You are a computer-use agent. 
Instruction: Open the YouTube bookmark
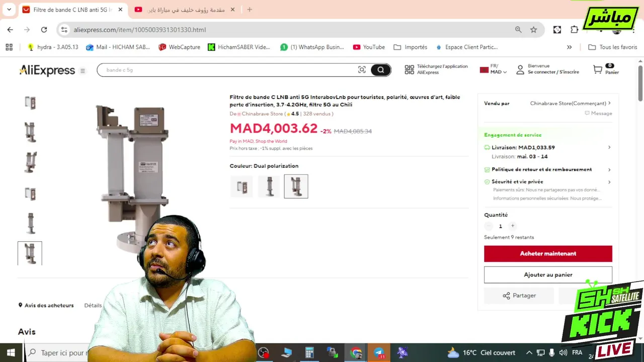369,47
